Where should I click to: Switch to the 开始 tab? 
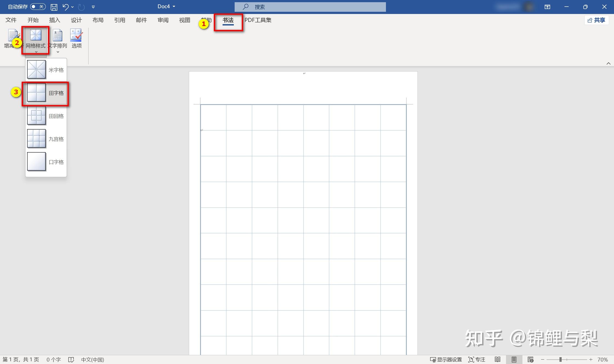click(x=33, y=20)
